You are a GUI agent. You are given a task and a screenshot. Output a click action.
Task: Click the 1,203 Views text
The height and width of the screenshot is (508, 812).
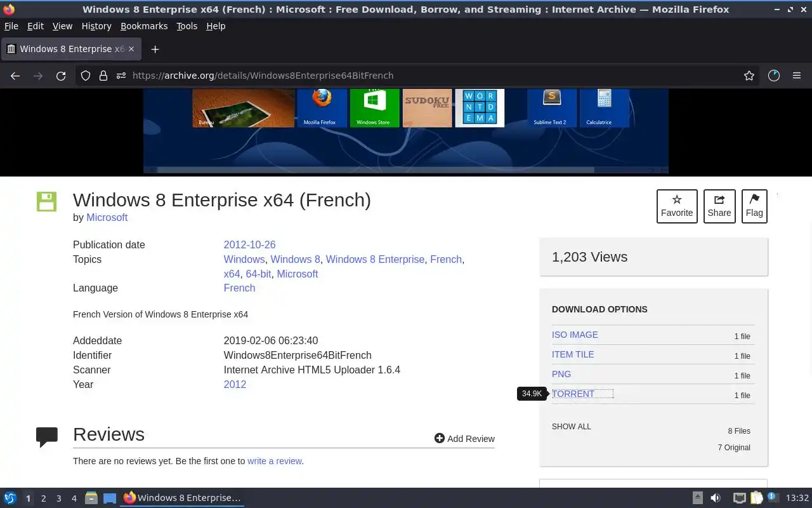coord(589,257)
